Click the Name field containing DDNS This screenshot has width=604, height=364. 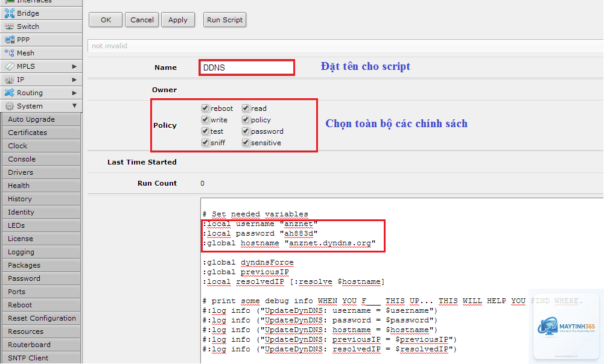247,67
